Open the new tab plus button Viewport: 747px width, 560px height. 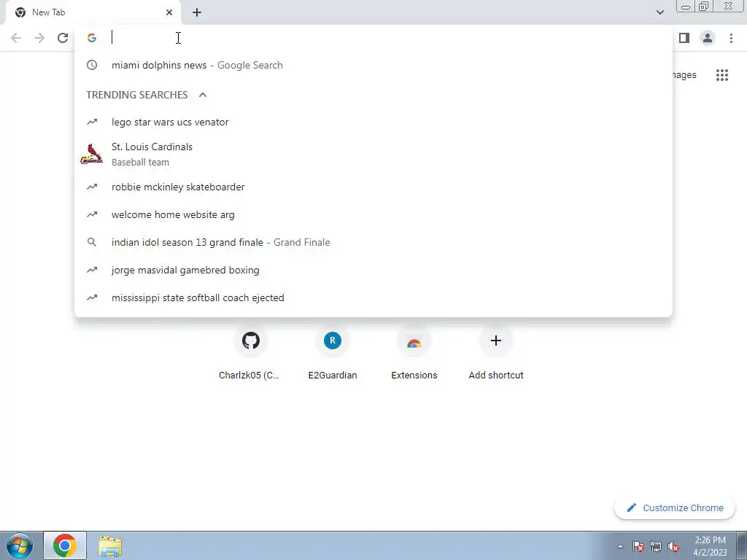pos(197,13)
